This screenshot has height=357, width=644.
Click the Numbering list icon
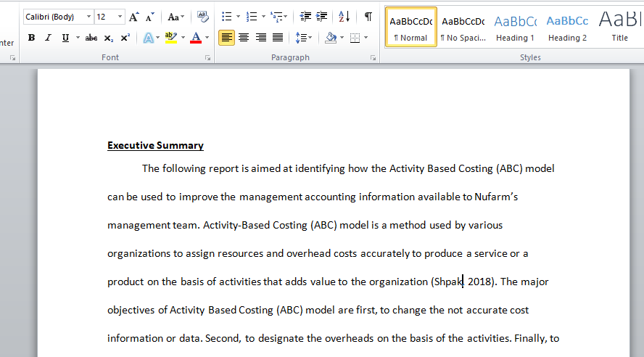(252, 17)
